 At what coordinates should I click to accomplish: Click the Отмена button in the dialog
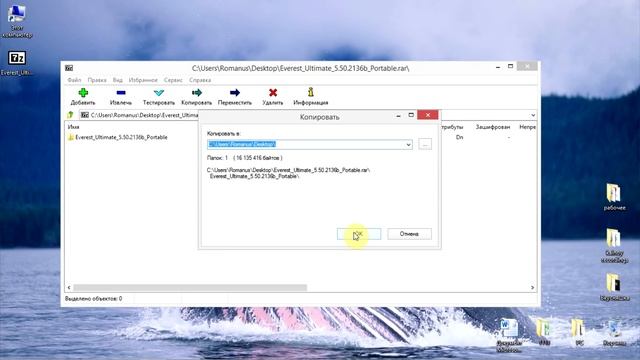point(409,234)
